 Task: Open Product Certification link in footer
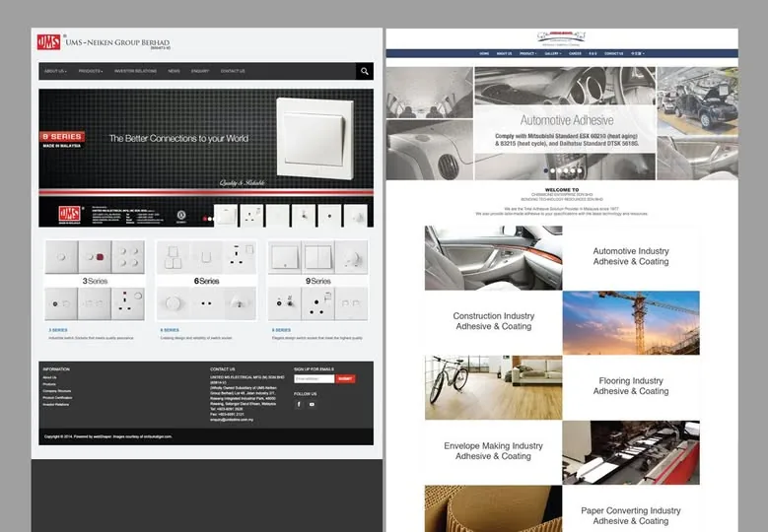point(57,397)
